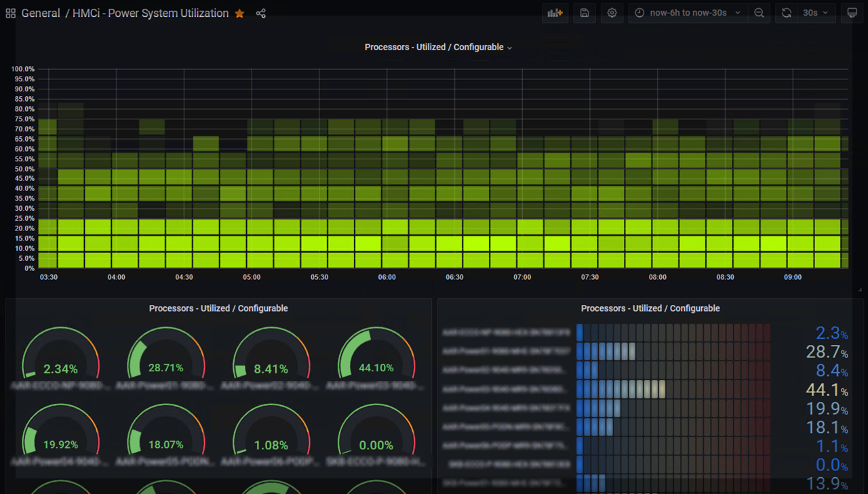Refresh the dashboard with the refresh icon
Viewport: 868px width, 494px height.
pos(786,13)
